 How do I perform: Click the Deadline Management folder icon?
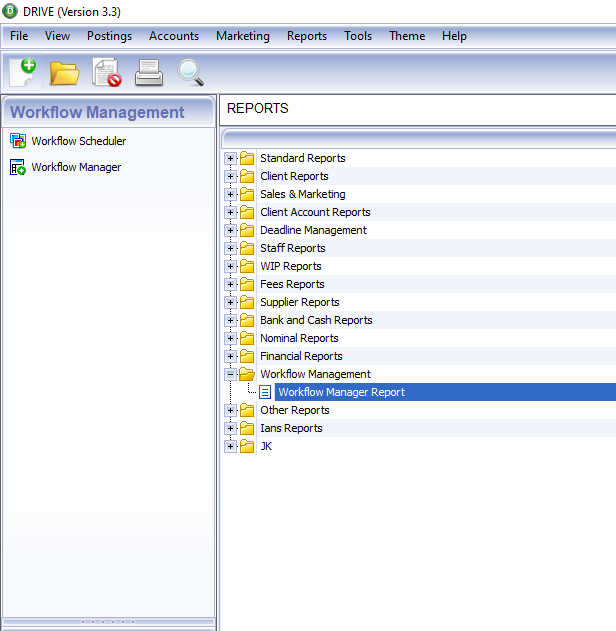coord(247,230)
